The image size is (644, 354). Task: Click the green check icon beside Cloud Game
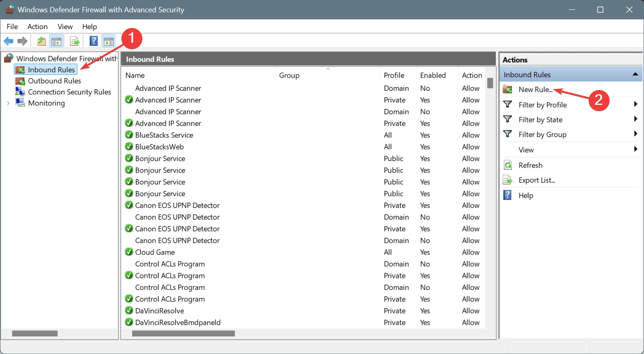(x=129, y=252)
